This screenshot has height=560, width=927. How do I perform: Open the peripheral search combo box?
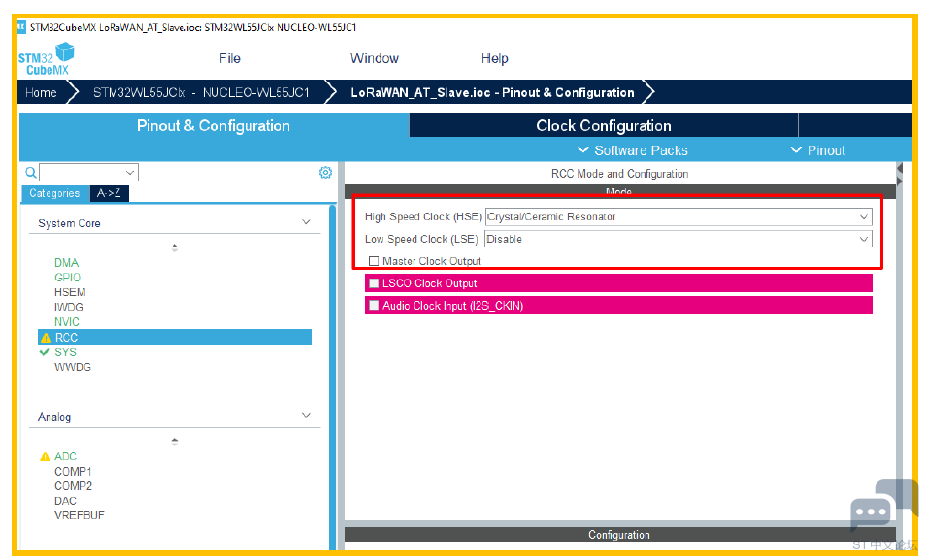pyautogui.click(x=88, y=172)
